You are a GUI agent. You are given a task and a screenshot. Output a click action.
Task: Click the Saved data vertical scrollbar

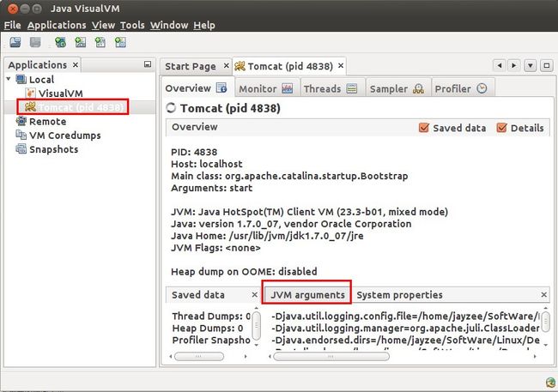(x=256, y=326)
